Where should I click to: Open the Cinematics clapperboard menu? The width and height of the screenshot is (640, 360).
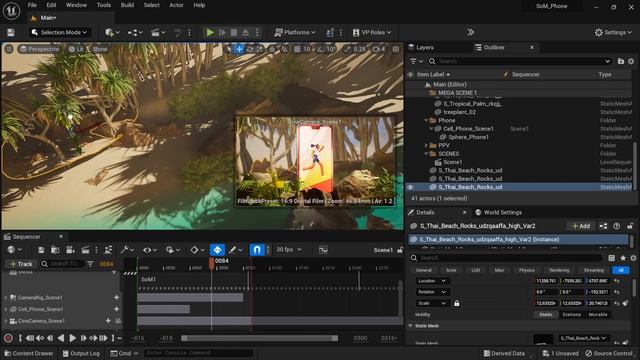pyautogui.click(x=158, y=32)
